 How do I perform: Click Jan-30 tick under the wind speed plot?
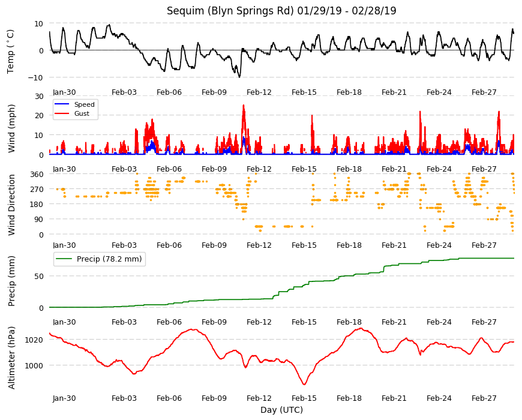(x=64, y=169)
